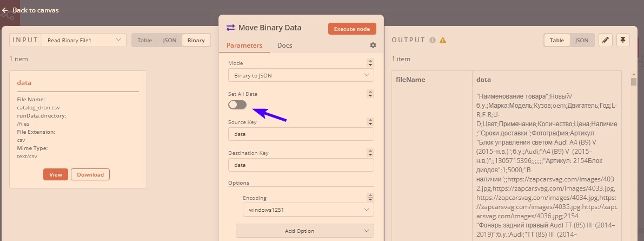Select output JSON view

pyautogui.click(x=582, y=40)
